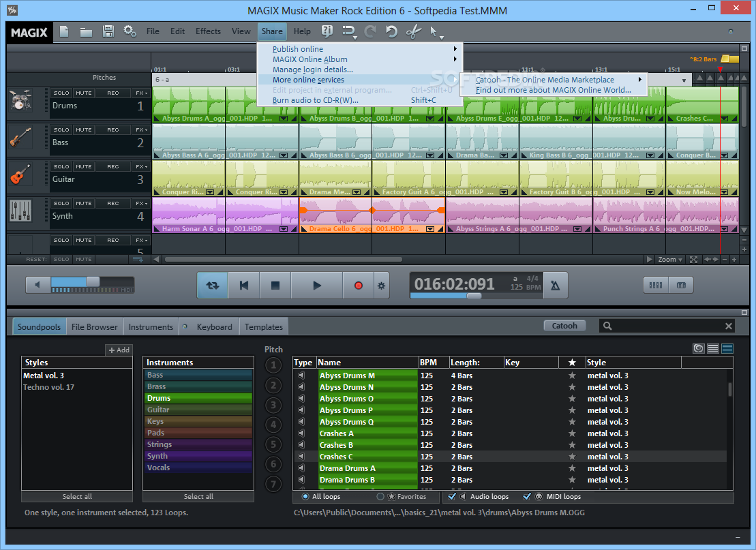
Task: Open the Zoom dropdown in the arranger
Action: click(x=670, y=260)
